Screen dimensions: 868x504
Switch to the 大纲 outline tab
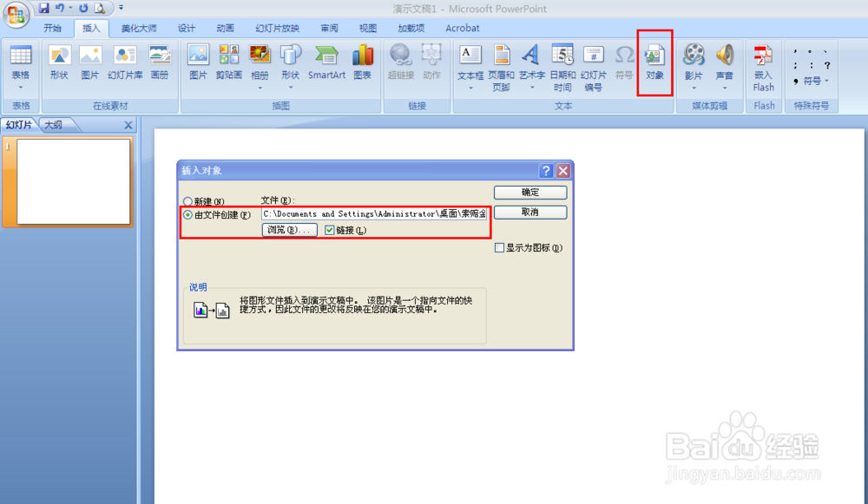coord(56,125)
